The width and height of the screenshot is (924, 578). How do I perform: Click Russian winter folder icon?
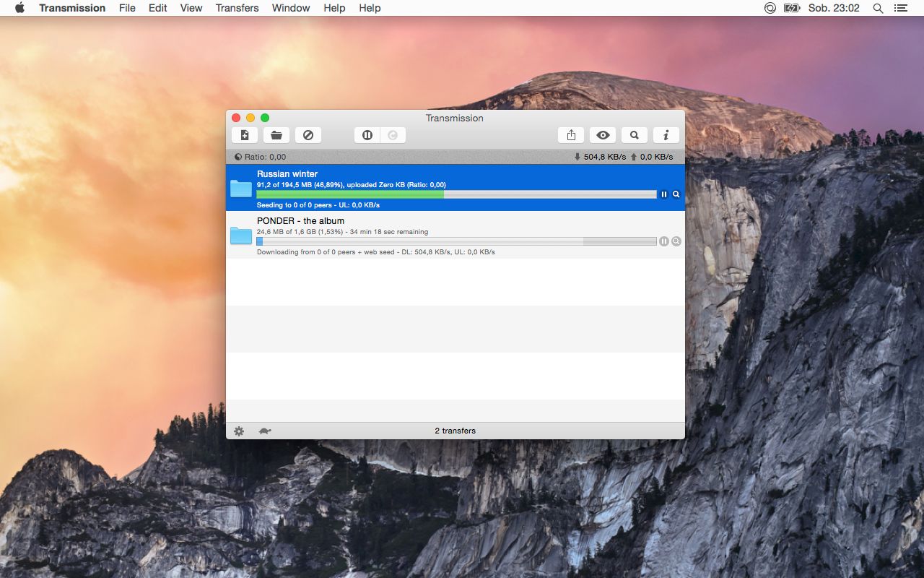tap(241, 189)
